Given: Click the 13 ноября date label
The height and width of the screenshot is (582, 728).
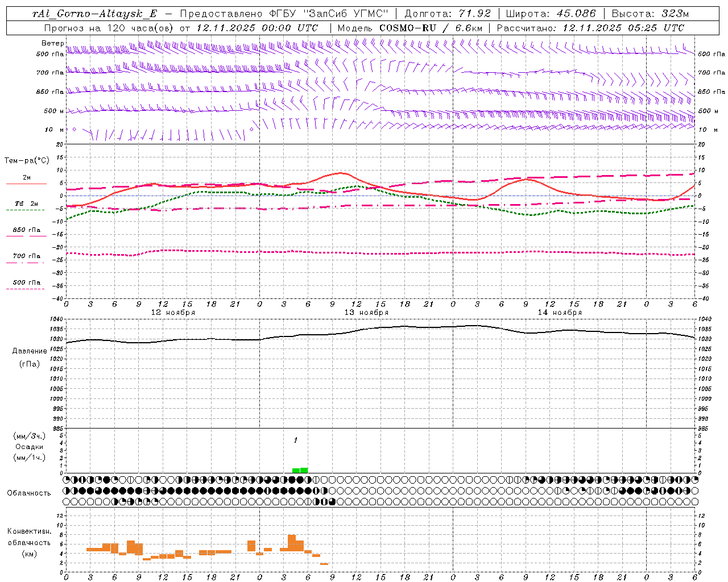Looking at the screenshot, I should pyautogui.click(x=366, y=313).
